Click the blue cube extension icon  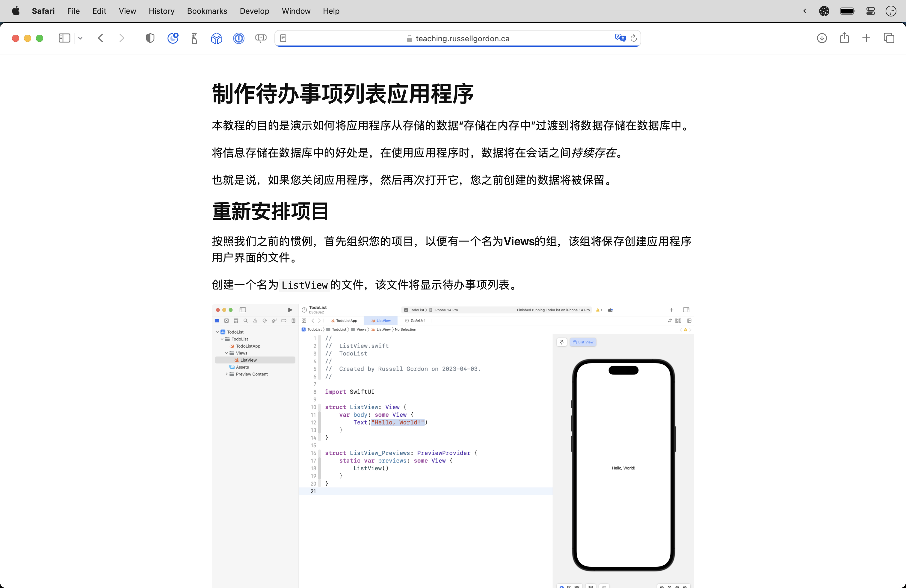pos(217,38)
